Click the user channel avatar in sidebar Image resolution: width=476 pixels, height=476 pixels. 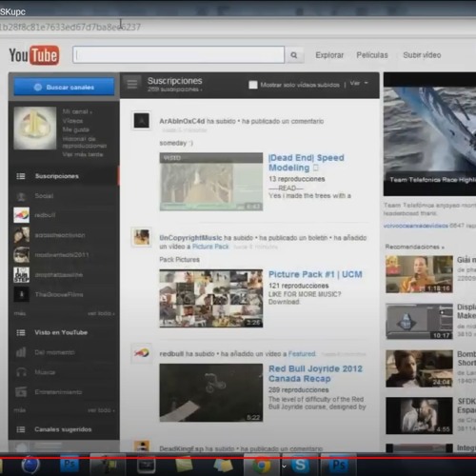(x=35, y=128)
